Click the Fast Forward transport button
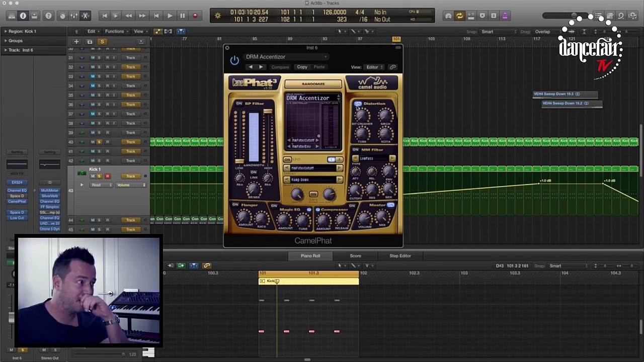This screenshot has width=644, height=362. 142,16
